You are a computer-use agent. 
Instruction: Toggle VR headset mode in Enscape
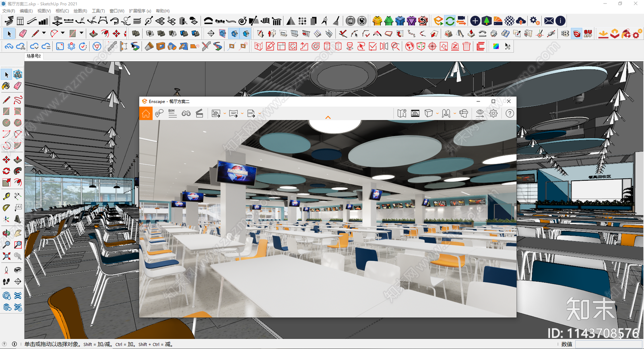pyautogui.click(x=463, y=114)
